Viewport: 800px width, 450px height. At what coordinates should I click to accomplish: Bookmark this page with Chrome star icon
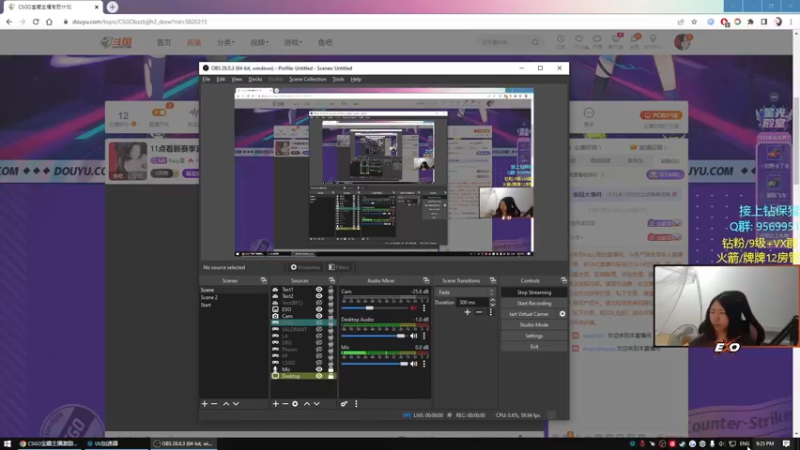click(x=694, y=22)
